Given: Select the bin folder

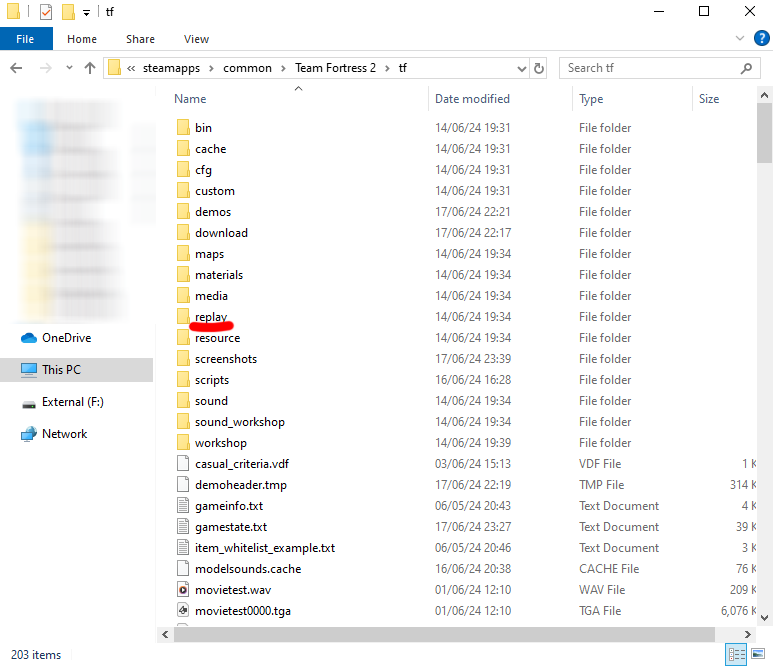Looking at the screenshot, I should tap(203, 128).
